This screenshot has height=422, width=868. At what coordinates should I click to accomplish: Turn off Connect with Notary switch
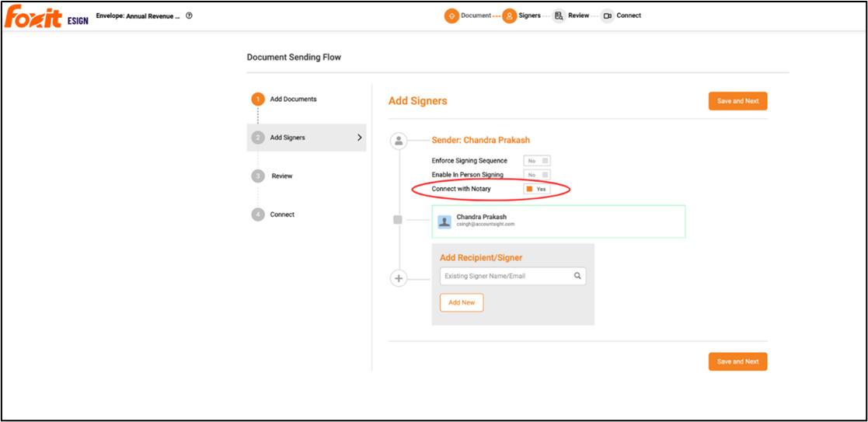(537, 189)
